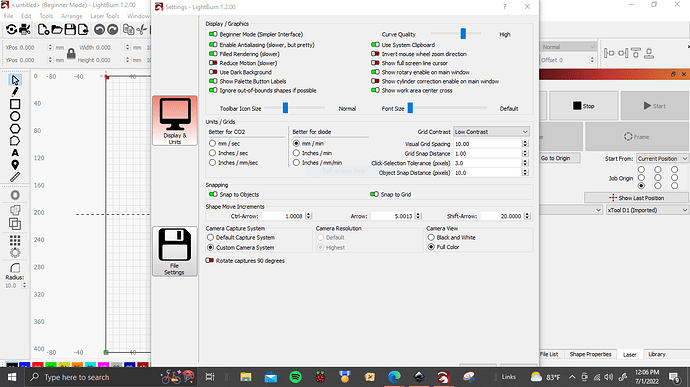Open the Start From dropdown

pyautogui.click(x=662, y=158)
